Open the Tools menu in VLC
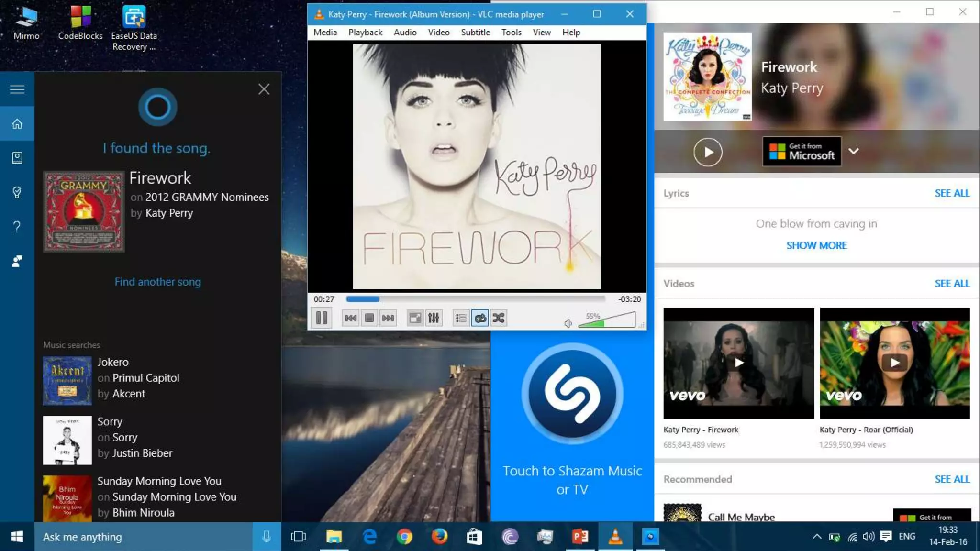The image size is (980, 551). click(511, 33)
